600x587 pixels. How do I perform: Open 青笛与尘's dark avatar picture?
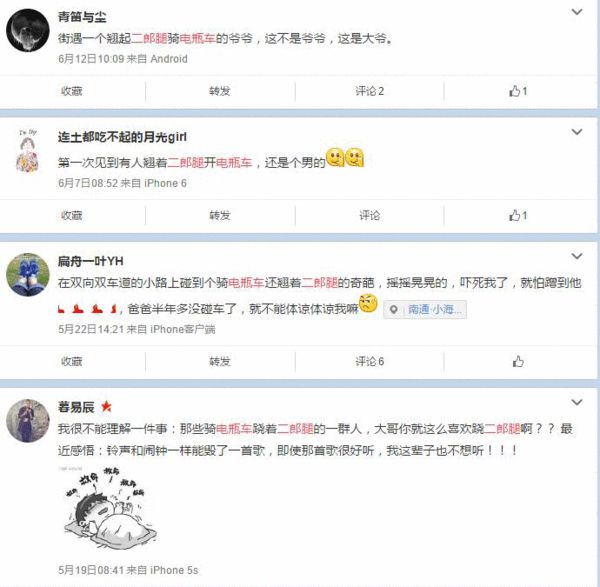[28, 30]
